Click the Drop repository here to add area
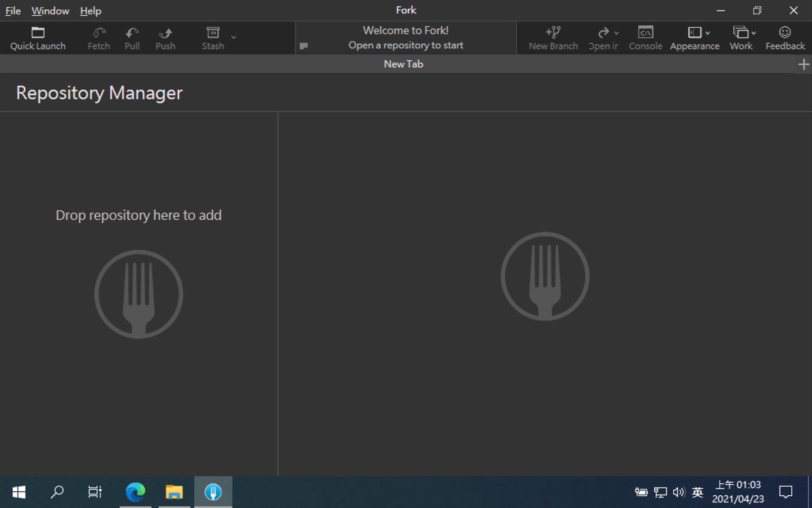This screenshot has width=812, height=508. pos(139,215)
